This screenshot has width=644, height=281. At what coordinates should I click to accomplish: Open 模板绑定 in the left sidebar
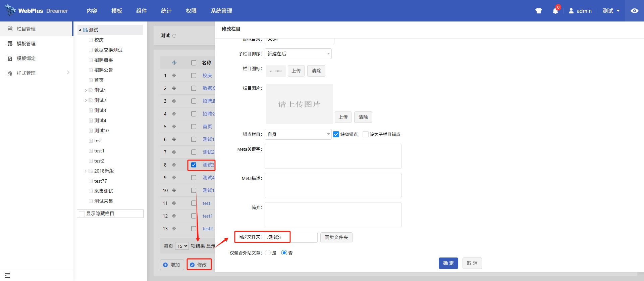point(26,58)
